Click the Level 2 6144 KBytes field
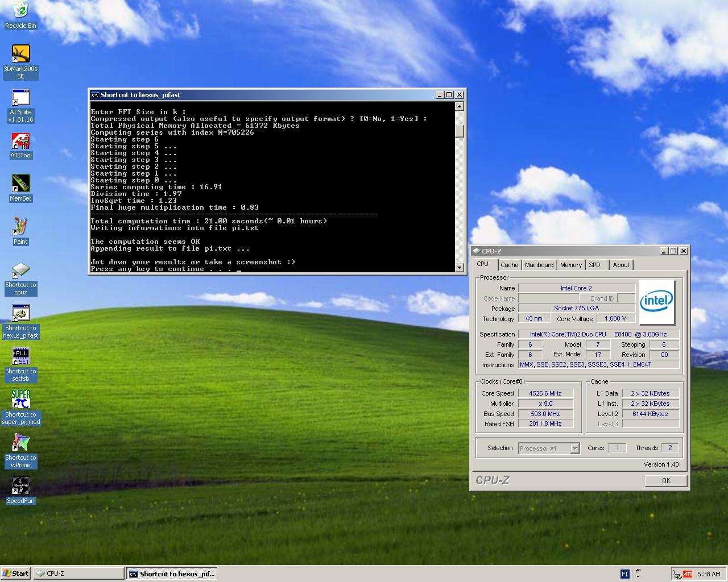 (x=650, y=414)
